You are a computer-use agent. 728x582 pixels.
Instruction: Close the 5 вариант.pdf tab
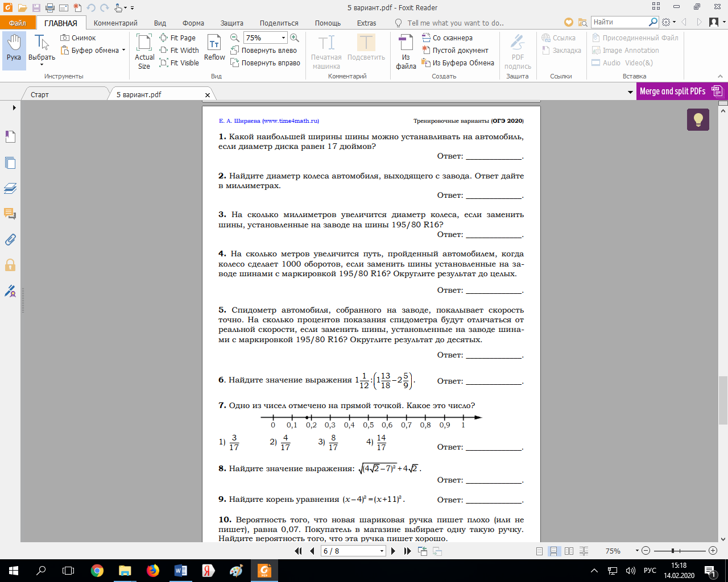point(208,95)
